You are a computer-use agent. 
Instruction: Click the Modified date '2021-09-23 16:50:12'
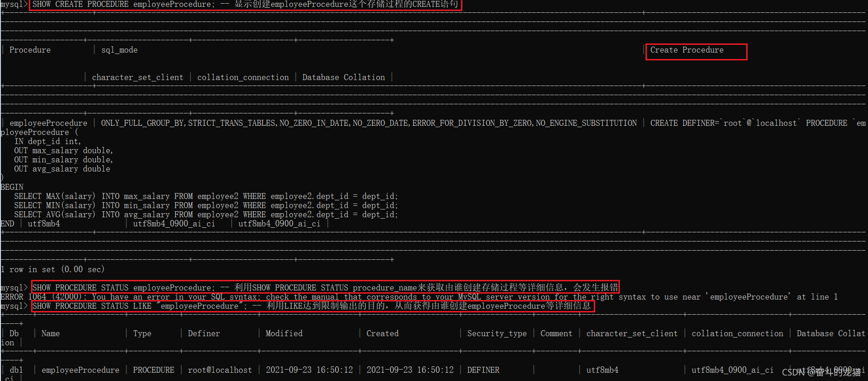tap(309, 370)
